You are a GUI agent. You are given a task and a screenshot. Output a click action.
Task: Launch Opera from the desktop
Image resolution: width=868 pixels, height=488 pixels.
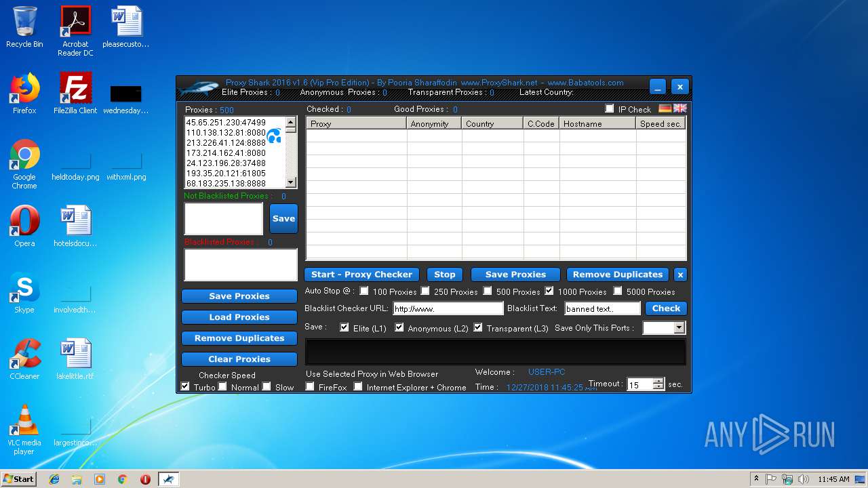(x=24, y=226)
